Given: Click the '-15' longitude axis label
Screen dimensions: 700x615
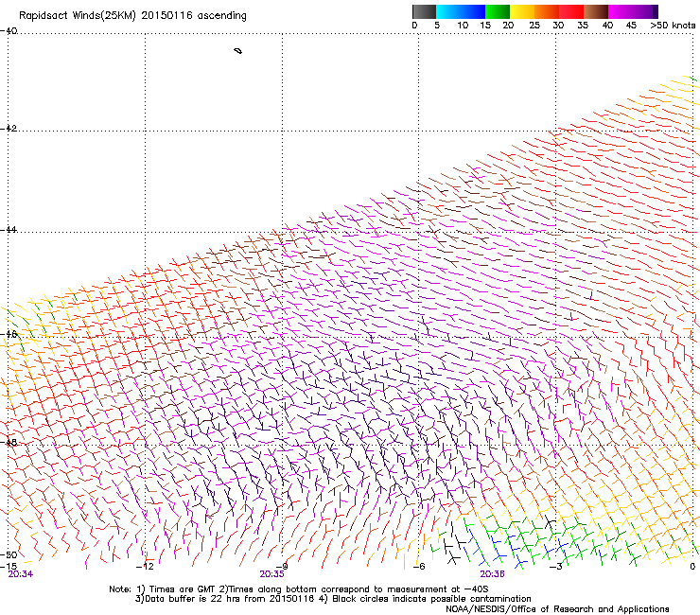Looking at the screenshot, I should pyautogui.click(x=9, y=566).
